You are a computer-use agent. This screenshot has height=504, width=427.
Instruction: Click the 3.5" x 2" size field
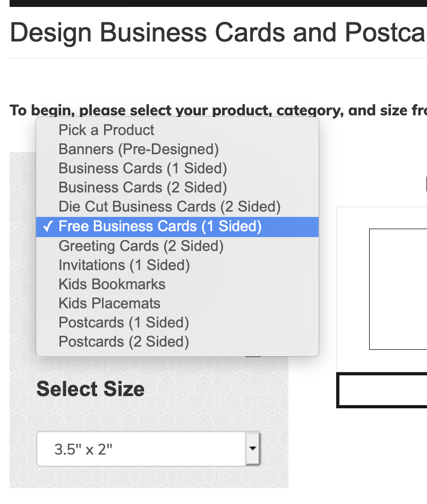point(149,449)
